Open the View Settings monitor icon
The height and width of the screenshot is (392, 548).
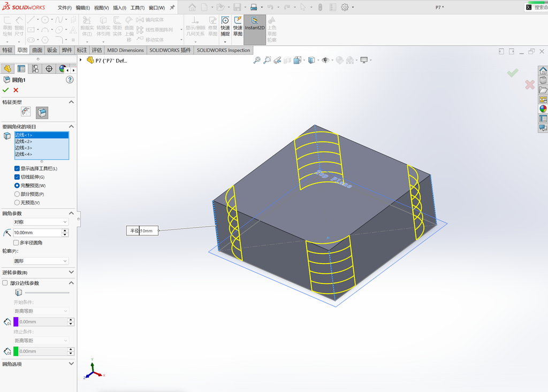pyautogui.click(x=364, y=60)
